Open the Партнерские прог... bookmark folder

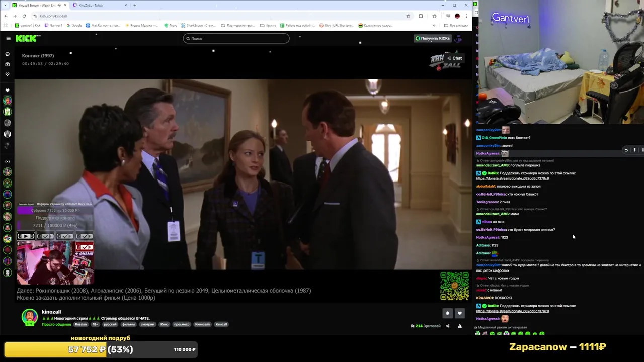(x=238, y=25)
